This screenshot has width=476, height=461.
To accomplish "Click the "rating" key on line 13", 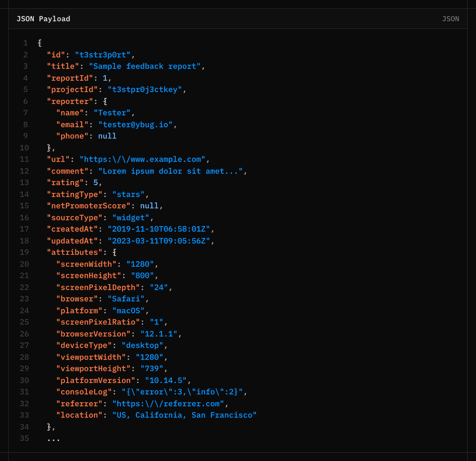I will [x=65, y=182].
